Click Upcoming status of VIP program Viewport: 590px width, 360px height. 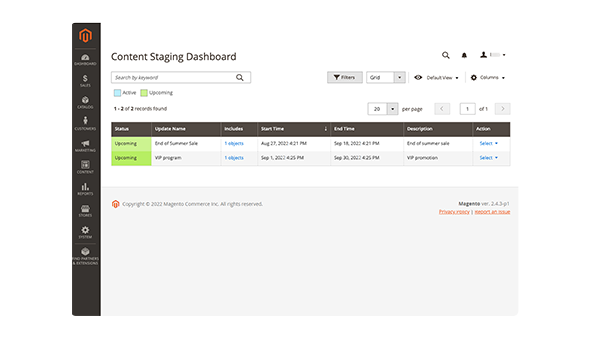point(131,158)
